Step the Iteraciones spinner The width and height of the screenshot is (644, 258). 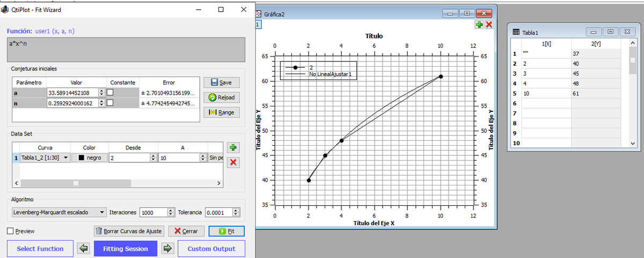[x=172, y=212]
